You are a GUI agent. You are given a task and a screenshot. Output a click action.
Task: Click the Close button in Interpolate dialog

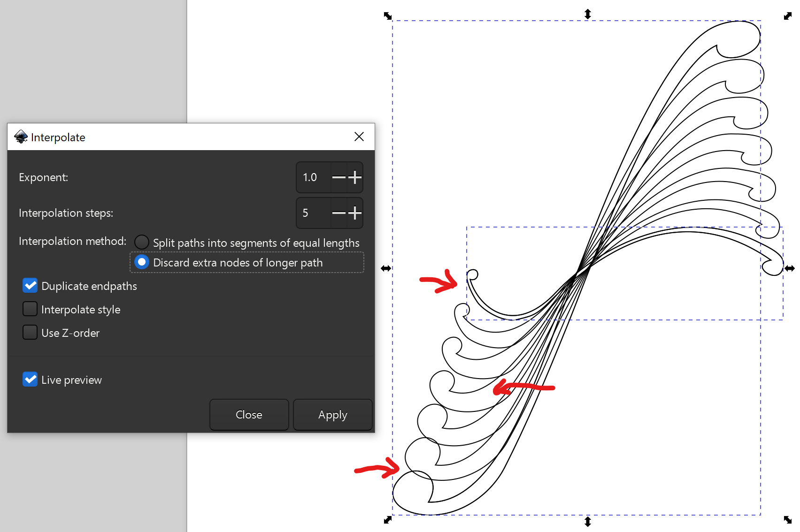[x=249, y=415]
